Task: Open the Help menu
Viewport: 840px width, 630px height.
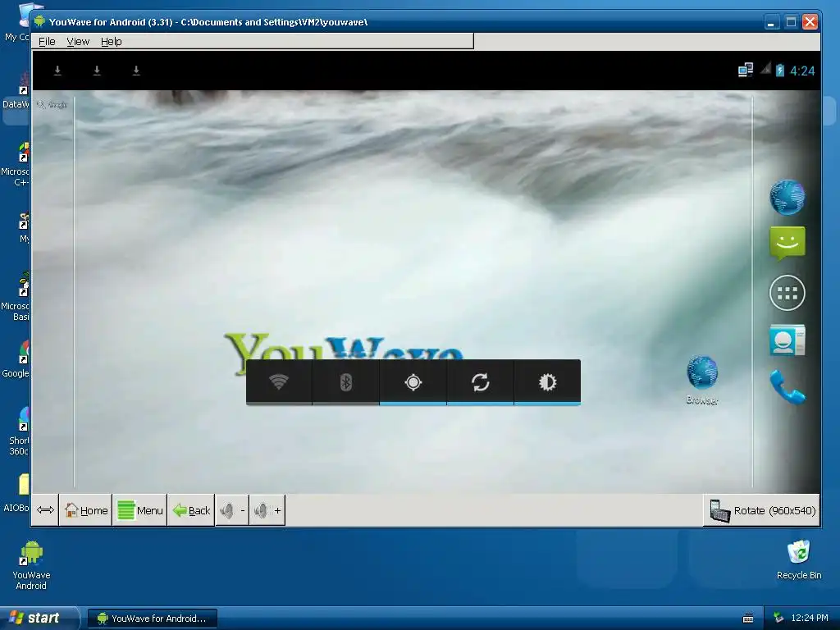Action: (x=111, y=41)
